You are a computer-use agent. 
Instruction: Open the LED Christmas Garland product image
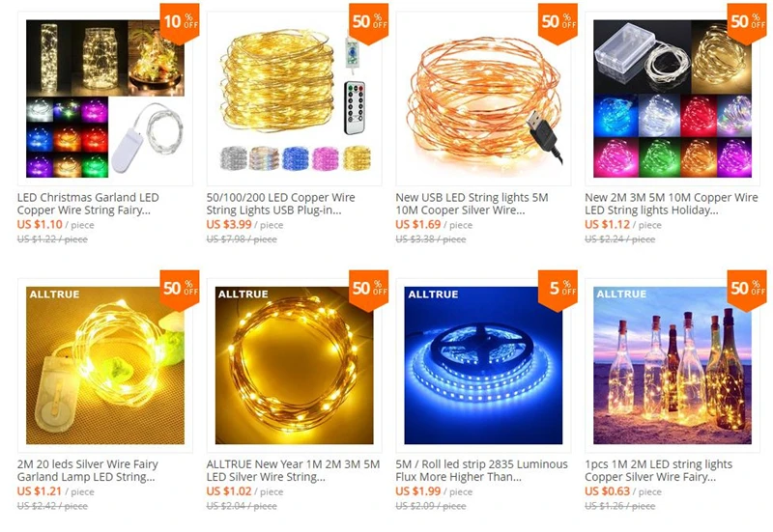tap(105, 98)
